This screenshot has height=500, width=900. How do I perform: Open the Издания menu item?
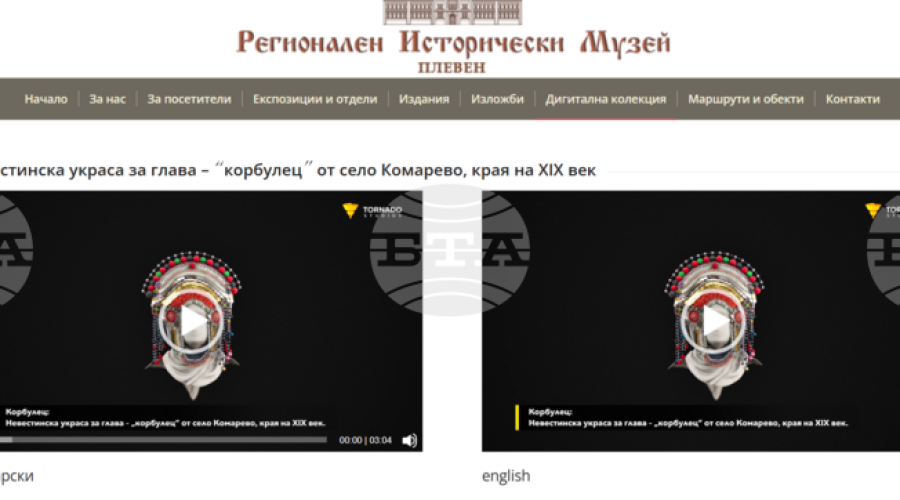click(424, 99)
